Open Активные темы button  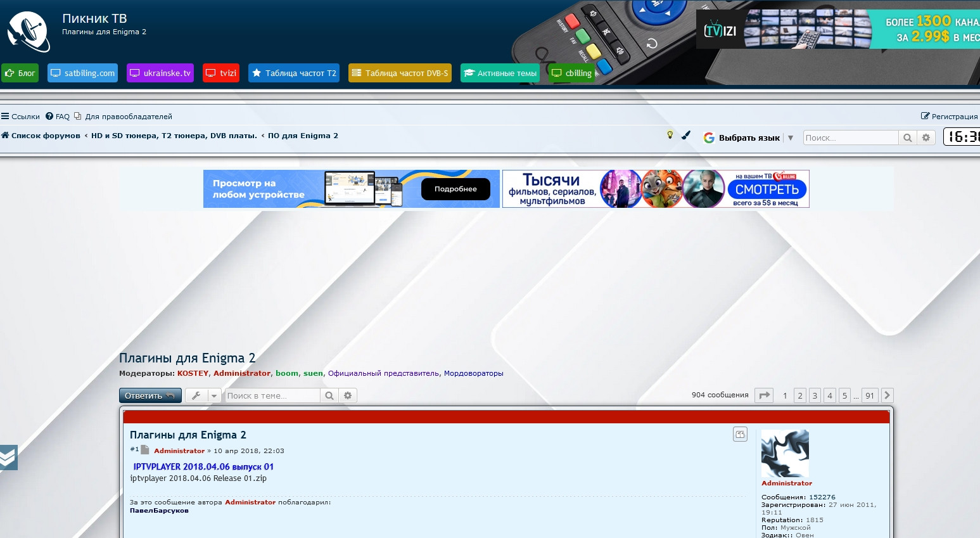(x=500, y=73)
